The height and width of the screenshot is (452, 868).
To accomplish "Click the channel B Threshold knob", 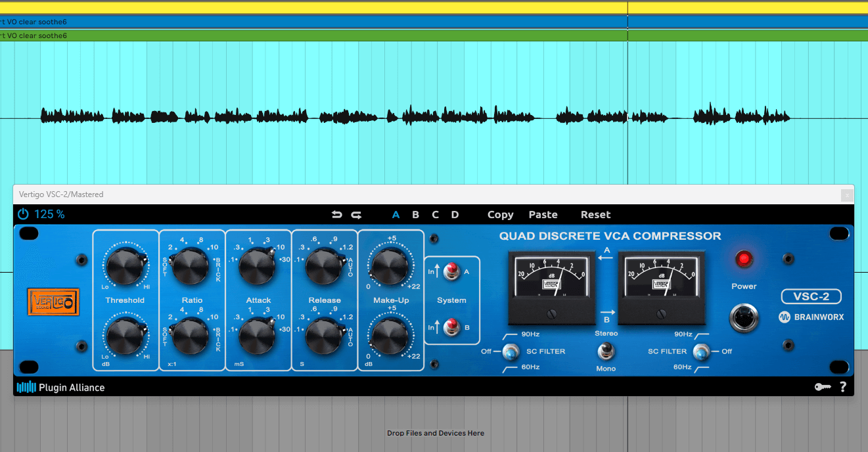I will click(x=124, y=335).
